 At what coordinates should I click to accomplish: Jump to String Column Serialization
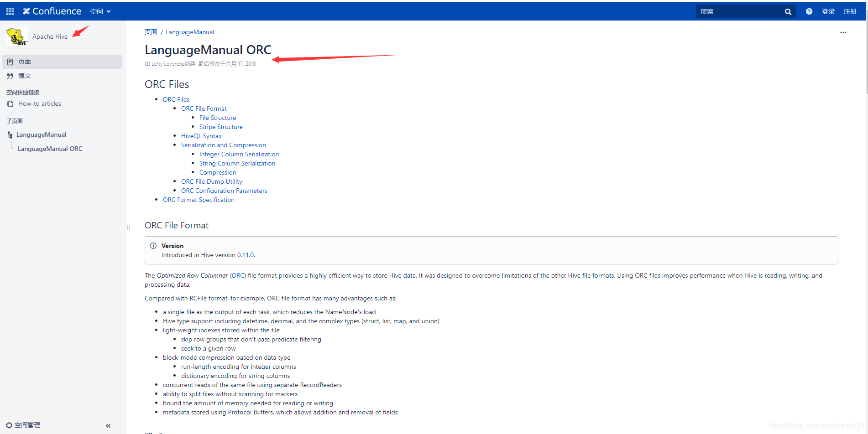[237, 163]
